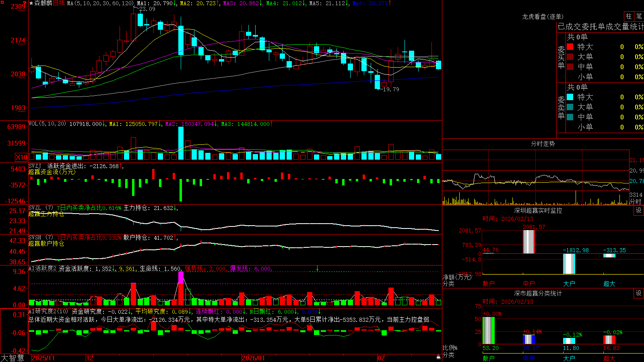644x362 pixels.
Task: Click the 深圳超赢实时监控 panel title
Action: [538, 210]
